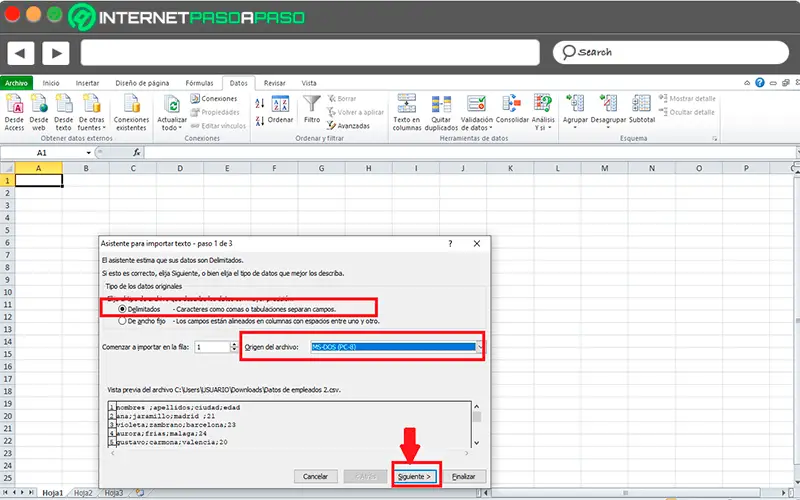The width and height of the screenshot is (800, 500).
Task: Click the Cancelar button
Action: (315, 477)
